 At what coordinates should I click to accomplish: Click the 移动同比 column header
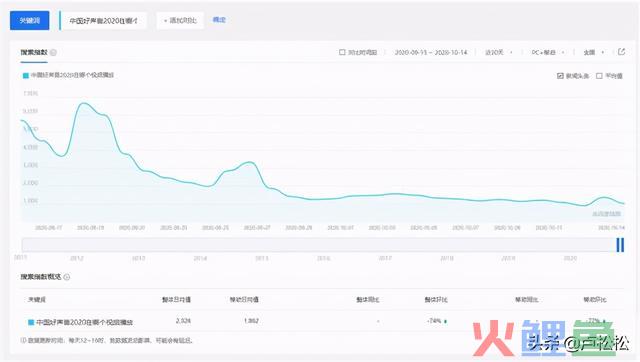point(527,300)
